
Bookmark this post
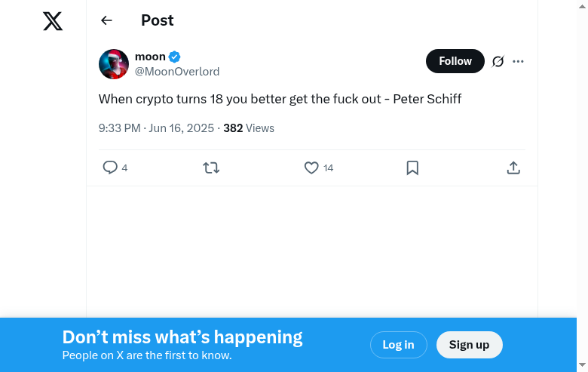pos(412,168)
